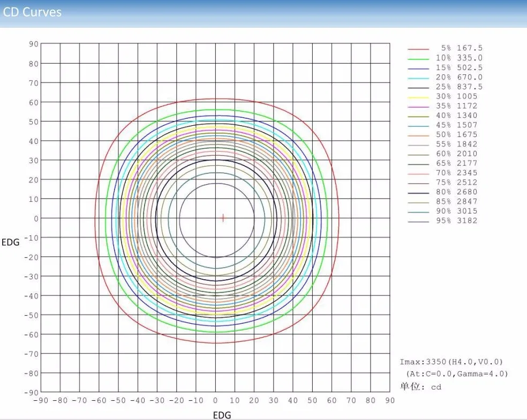Click the magenta 35% 1172 legend line
The width and height of the screenshot is (527, 420).
pyautogui.click(x=418, y=106)
